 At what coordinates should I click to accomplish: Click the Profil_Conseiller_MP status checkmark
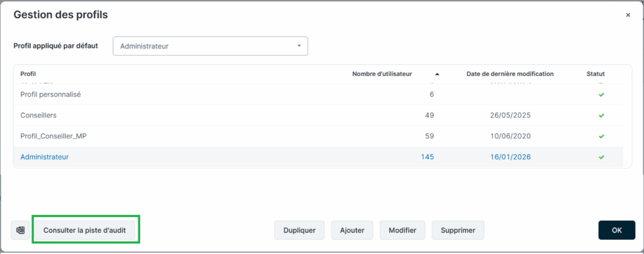point(601,136)
